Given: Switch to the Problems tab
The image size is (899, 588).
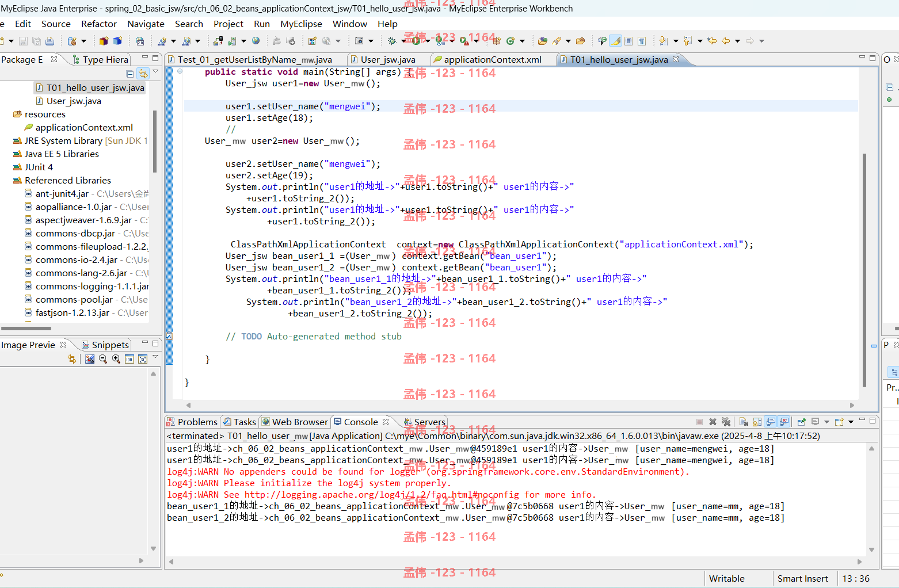Looking at the screenshot, I should tap(192, 422).
